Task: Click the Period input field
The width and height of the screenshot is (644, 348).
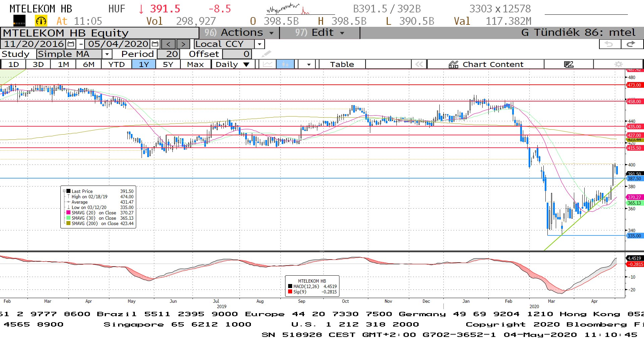Action: point(169,54)
